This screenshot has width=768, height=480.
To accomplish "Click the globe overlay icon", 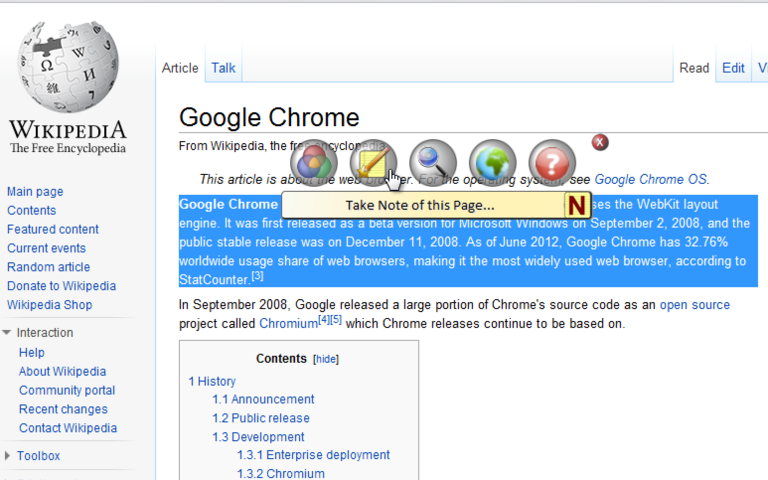I will coord(493,163).
